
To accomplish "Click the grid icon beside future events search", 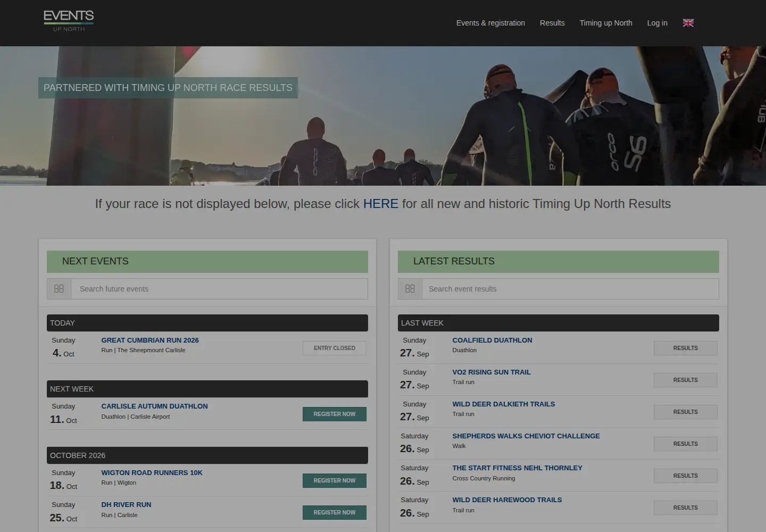I will 59,289.
